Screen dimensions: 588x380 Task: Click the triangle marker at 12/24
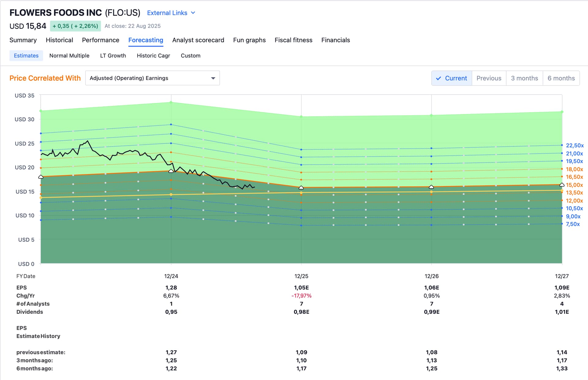[x=171, y=171]
